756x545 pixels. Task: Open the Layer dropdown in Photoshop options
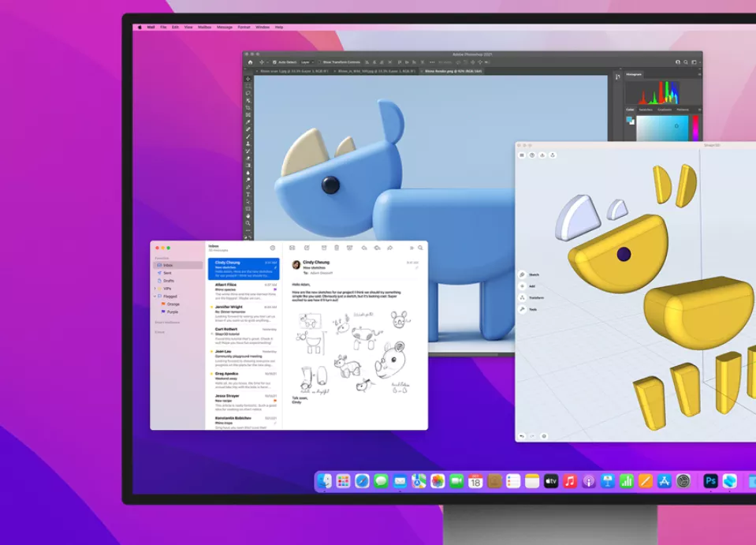307,62
